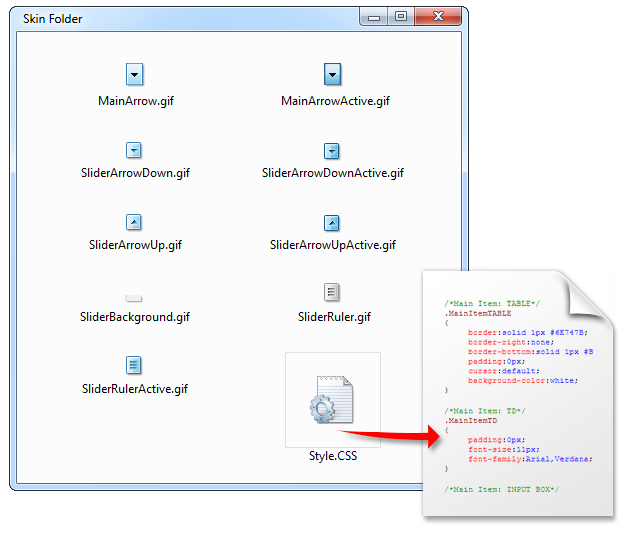Maximize the Skin Folder window
The height and width of the screenshot is (540, 640).
tap(401, 17)
